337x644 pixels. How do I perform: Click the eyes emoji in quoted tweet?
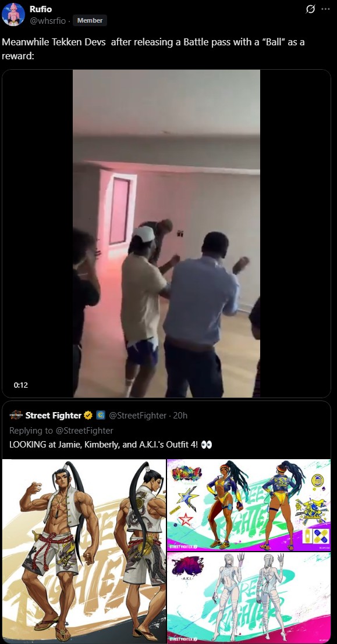[x=207, y=445]
